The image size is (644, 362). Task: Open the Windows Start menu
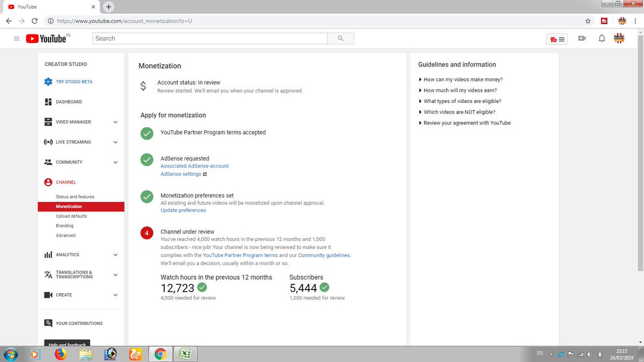click(x=11, y=354)
